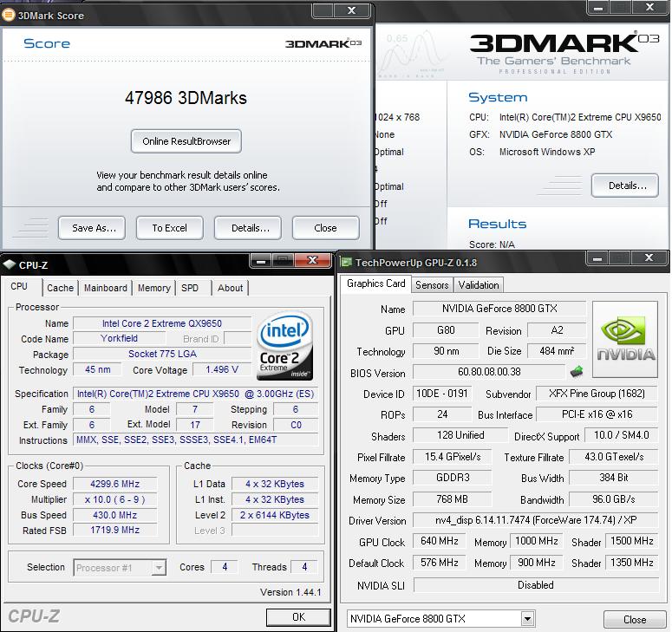
Task: Close the CPU-Z window with red X
Action: pyautogui.click(x=312, y=260)
